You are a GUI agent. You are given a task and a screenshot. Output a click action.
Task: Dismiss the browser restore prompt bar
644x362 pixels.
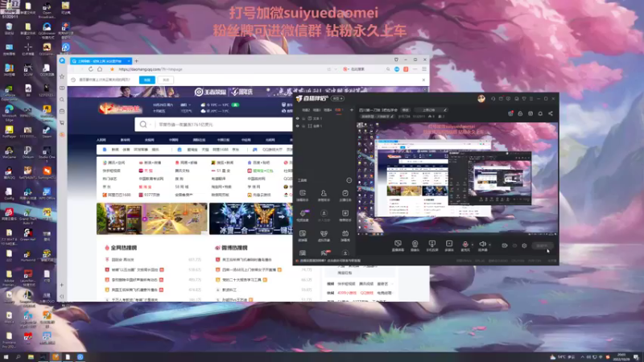(423, 80)
